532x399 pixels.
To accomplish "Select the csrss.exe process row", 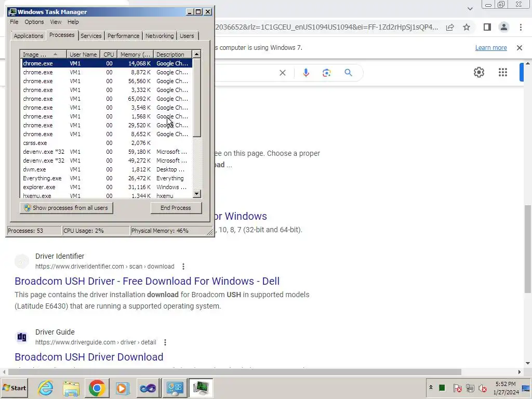I will (107, 143).
